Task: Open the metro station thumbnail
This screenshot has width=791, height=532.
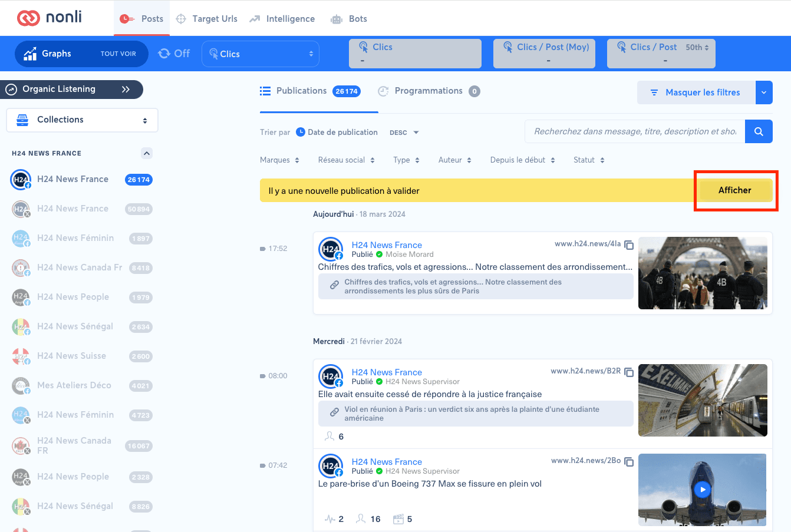Action: coord(703,401)
